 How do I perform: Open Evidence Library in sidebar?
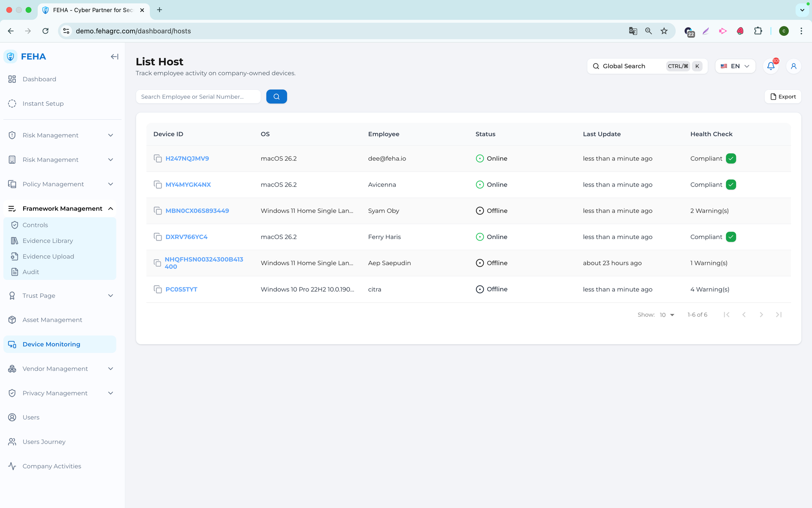tap(48, 241)
